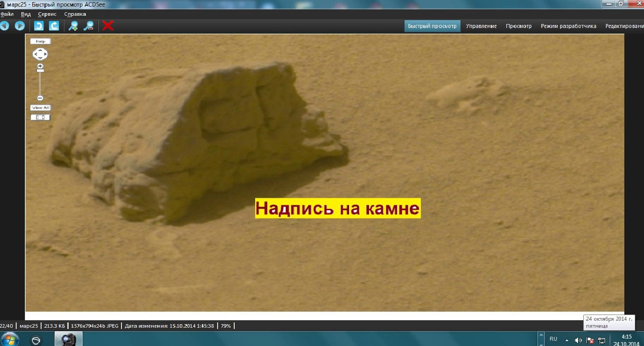Open the Сервис menu
Viewport: 644px width, 346px height.
[x=47, y=14]
